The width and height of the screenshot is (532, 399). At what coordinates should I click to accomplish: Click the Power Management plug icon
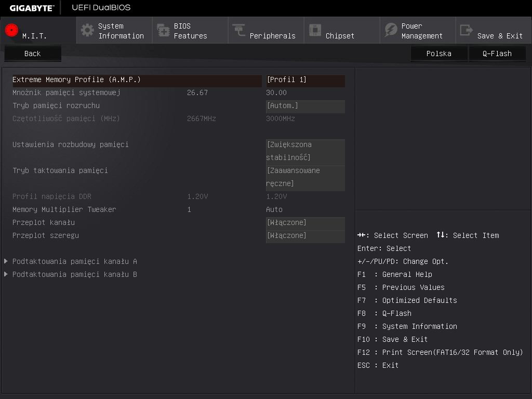[x=391, y=30]
